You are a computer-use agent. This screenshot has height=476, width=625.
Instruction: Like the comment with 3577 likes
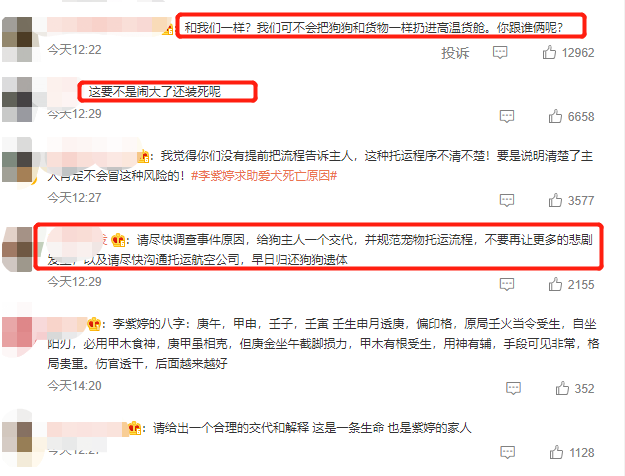click(555, 200)
